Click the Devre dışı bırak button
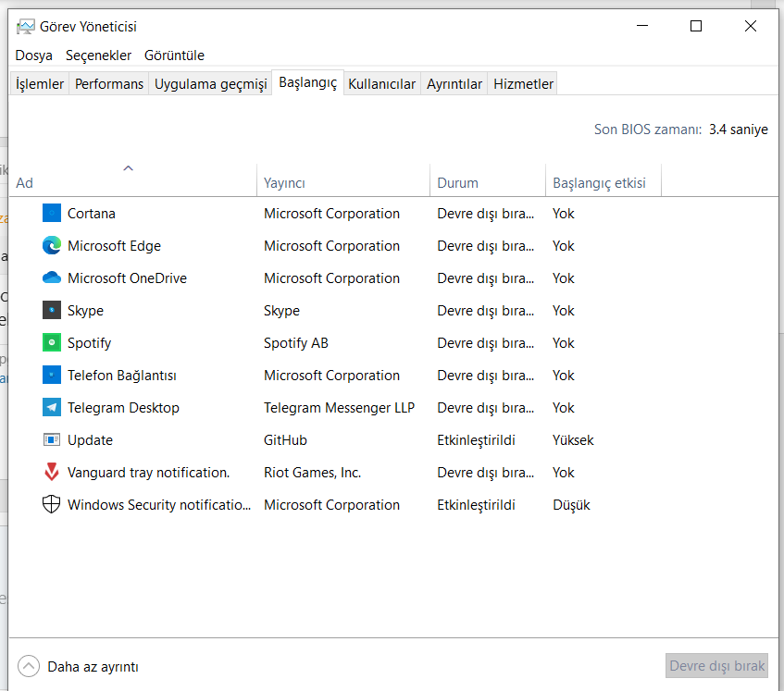Viewport: 784px width, 691px height. [716, 665]
